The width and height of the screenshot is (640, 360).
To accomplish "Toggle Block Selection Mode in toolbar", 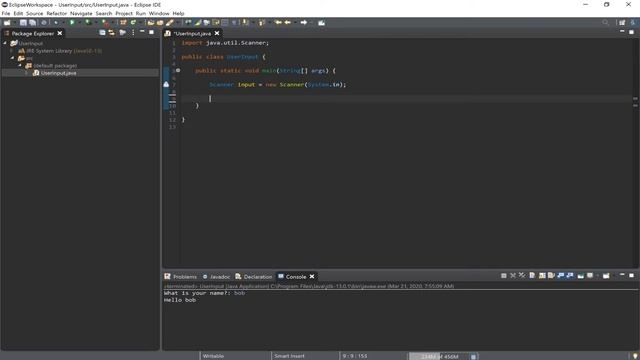I will coord(224,23).
